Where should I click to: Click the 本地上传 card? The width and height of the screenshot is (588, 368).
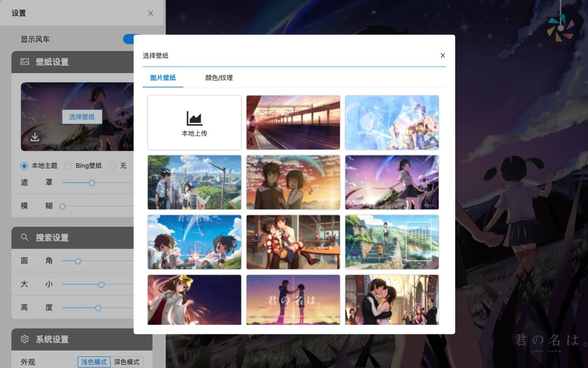194,122
